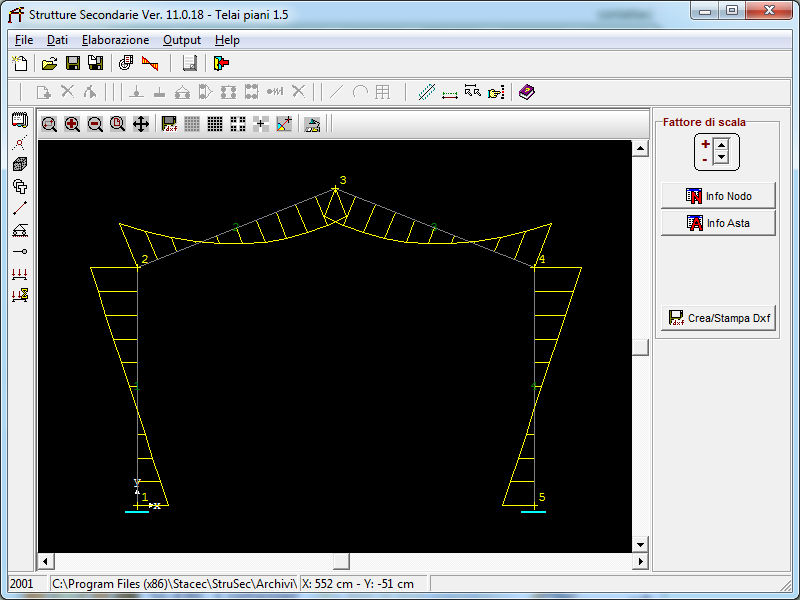The height and width of the screenshot is (600, 800).
Task: Toggle the crosshair cursor icon
Action: [261, 124]
